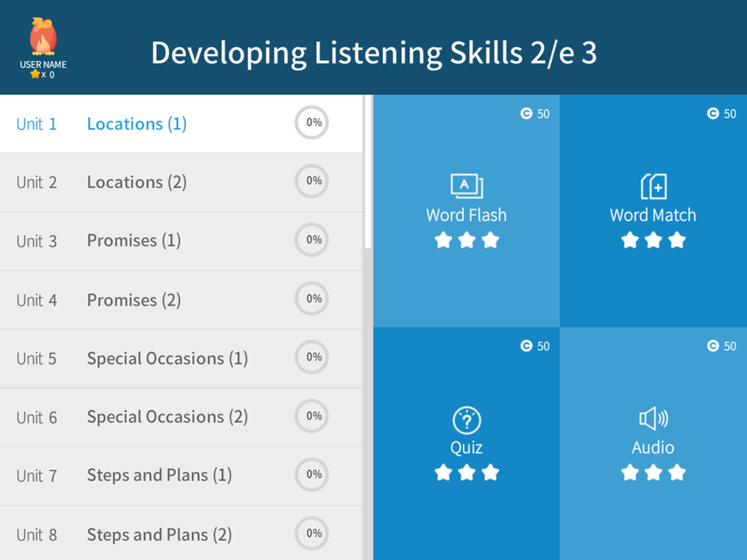Click the Word Match label
This screenshot has width=747, height=560.
(x=653, y=215)
